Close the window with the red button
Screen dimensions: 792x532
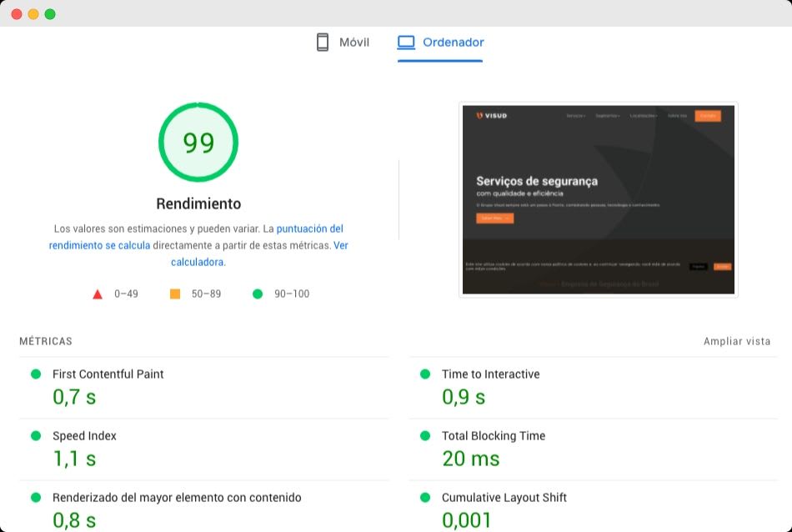tap(17, 14)
